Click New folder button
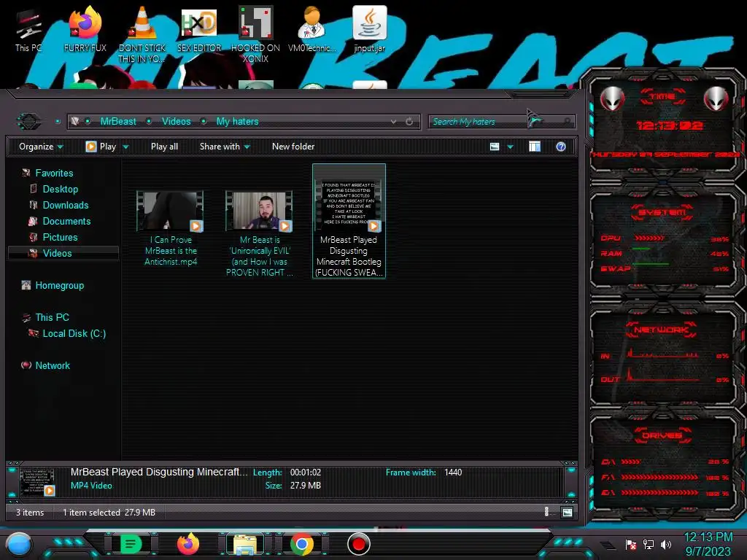This screenshot has width=747, height=560. (x=293, y=146)
